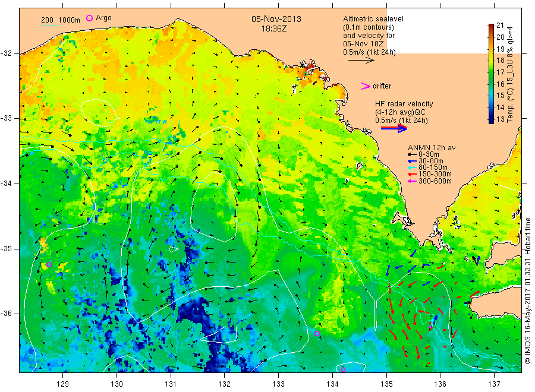
Task: Click the 136 longitude axis label
Action: 440,384
